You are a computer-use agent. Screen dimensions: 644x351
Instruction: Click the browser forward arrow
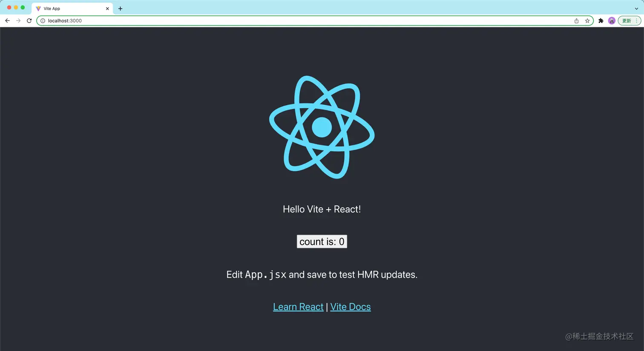[18, 20]
